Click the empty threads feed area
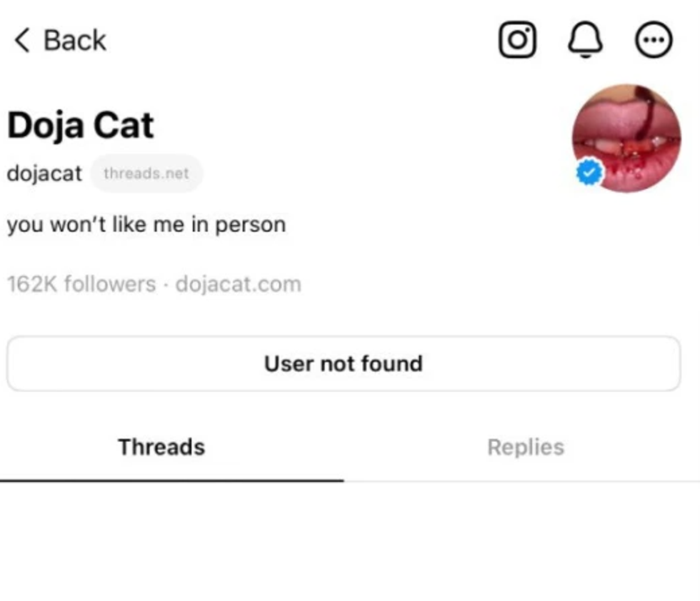 click(x=350, y=542)
